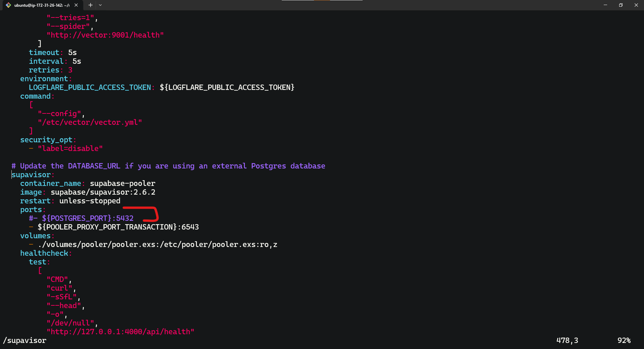This screenshot has height=349, width=644.
Task: Click the path "/etc/vector/vector.yml"
Action: click(x=90, y=122)
